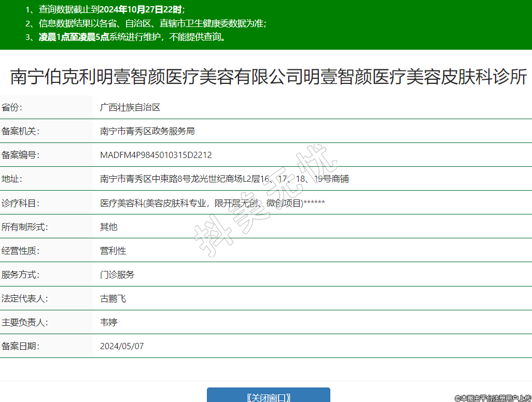Select the 所有制形式 field label
Viewport: 532px width, 402px height.
point(24,227)
